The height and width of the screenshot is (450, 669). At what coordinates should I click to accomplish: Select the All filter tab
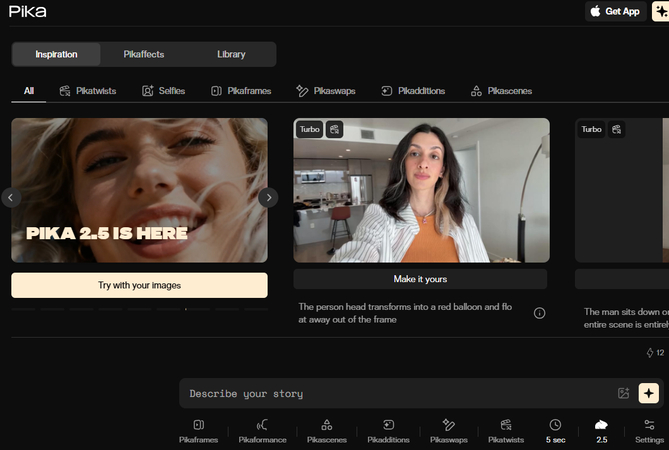tap(29, 91)
